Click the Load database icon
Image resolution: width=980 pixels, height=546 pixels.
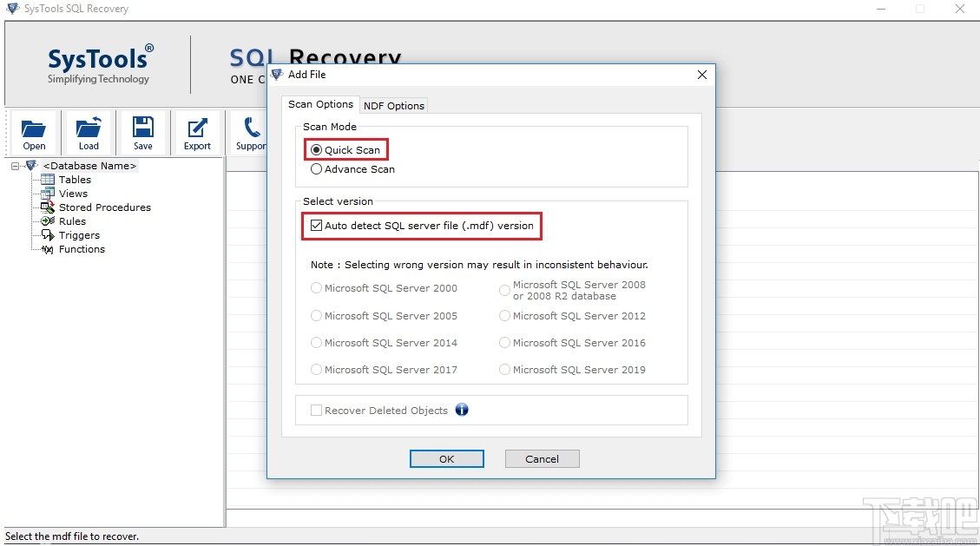(88, 132)
